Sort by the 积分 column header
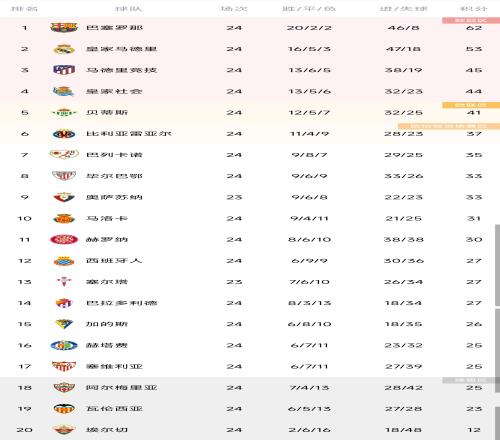The width and height of the screenshot is (500, 440). click(474, 8)
